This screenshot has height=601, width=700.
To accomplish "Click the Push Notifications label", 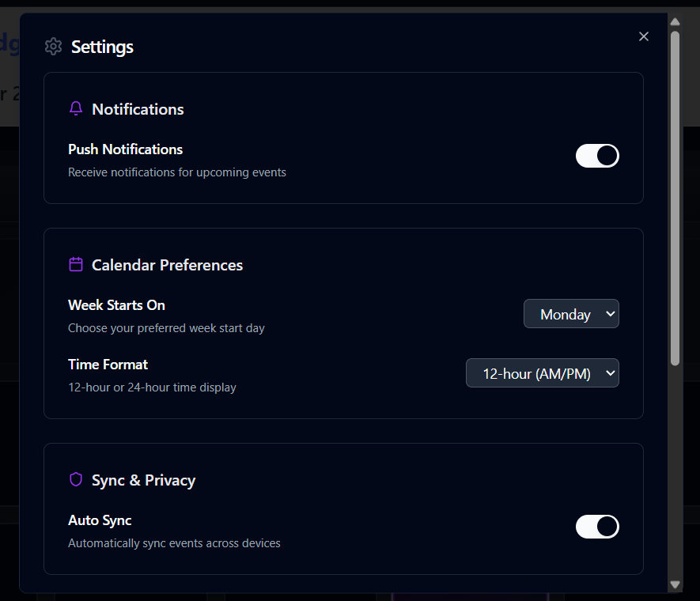I will pyautogui.click(x=126, y=149).
